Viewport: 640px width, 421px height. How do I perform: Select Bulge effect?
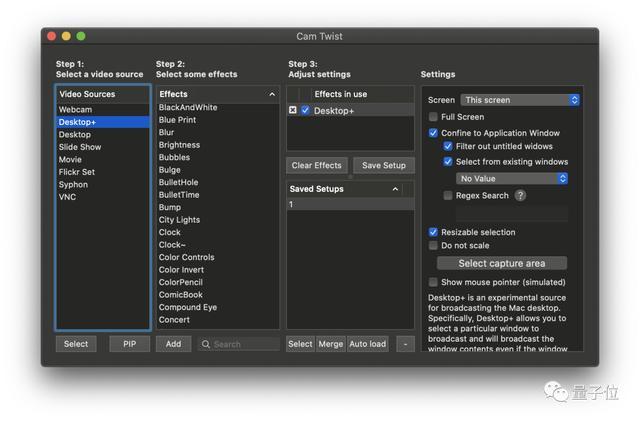[218, 170]
